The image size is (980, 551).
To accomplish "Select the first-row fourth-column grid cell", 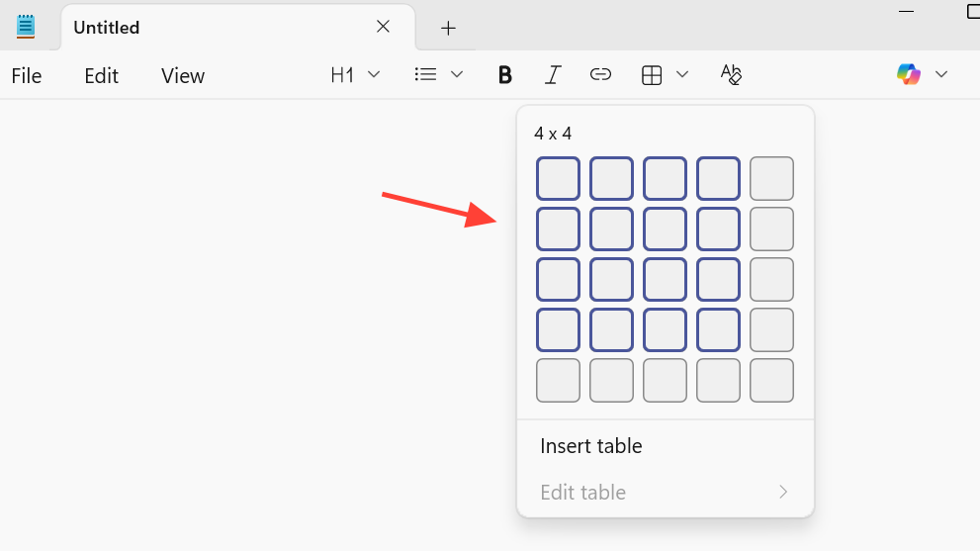I will pyautogui.click(x=718, y=179).
